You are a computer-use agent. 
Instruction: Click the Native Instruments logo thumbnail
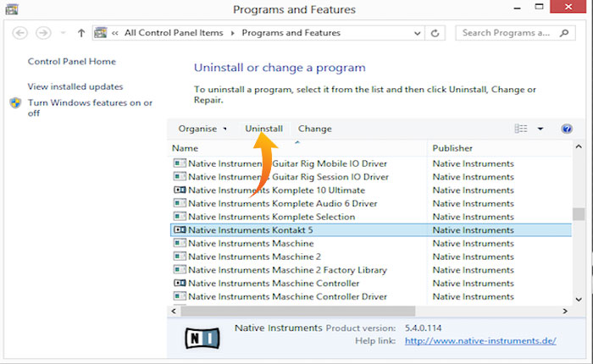point(202,337)
